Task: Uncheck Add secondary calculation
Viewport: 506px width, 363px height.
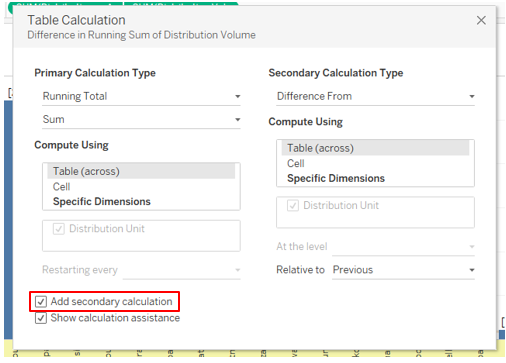Action: pyautogui.click(x=41, y=302)
